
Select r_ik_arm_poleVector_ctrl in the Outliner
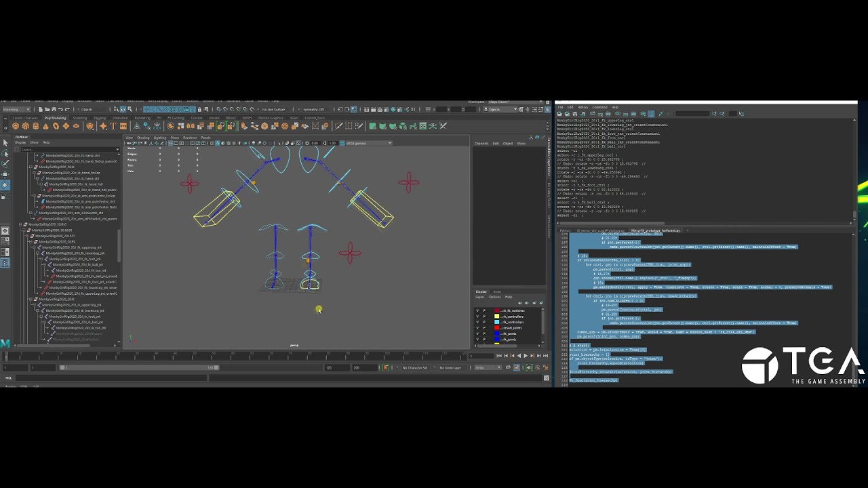[80, 201]
